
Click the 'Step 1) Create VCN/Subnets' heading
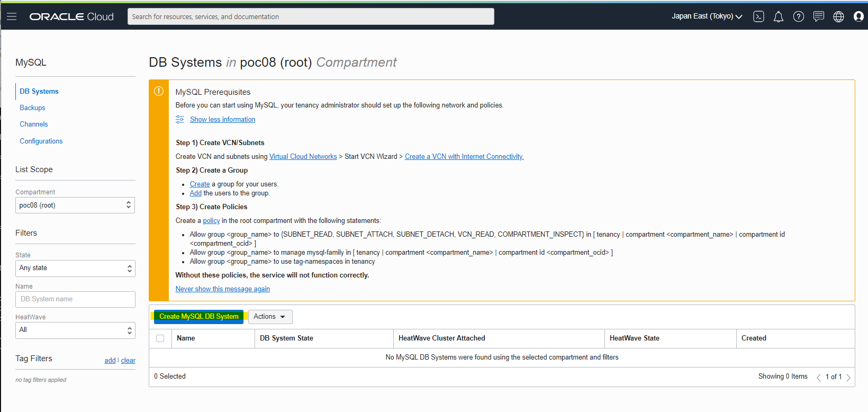coord(220,143)
